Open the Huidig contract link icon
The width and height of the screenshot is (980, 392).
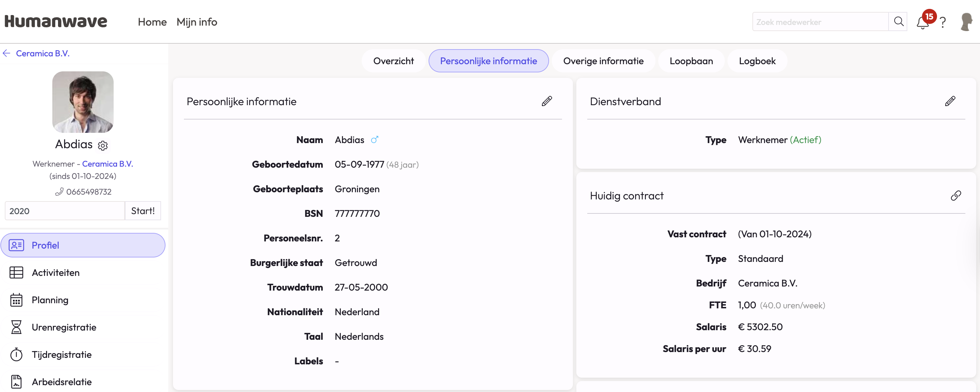coord(956,196)
